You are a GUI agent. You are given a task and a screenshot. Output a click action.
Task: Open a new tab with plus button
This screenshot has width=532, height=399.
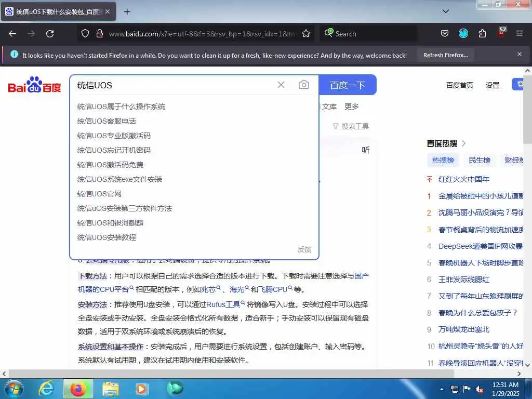[127, 12]
